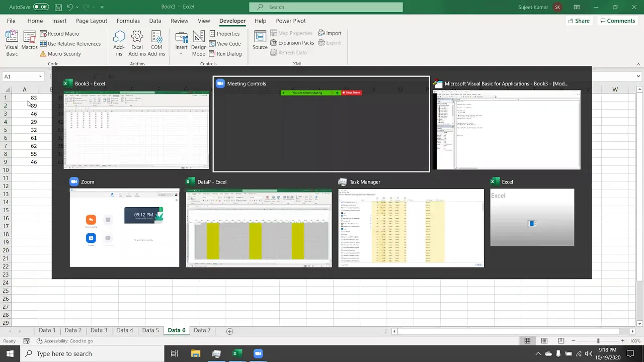Open the XML Source pane
Image resolution: width=644 pixels, height=362 pixels.
tap(260, 41)
